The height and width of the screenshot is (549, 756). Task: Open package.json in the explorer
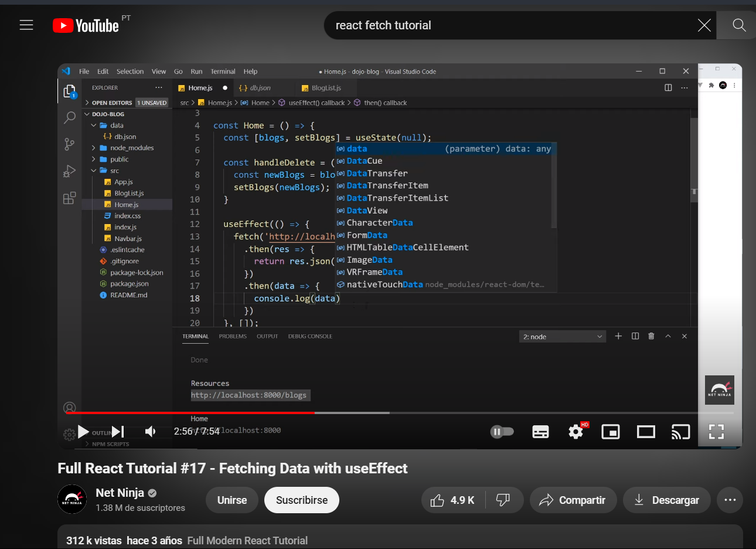click(x=129, y=284)
